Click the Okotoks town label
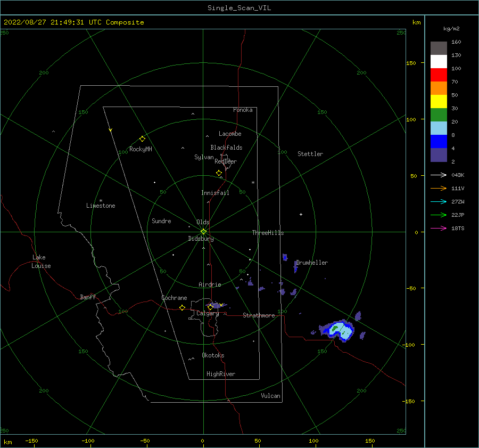The width and height of the screenshot is (479, 448). (213, 355)
